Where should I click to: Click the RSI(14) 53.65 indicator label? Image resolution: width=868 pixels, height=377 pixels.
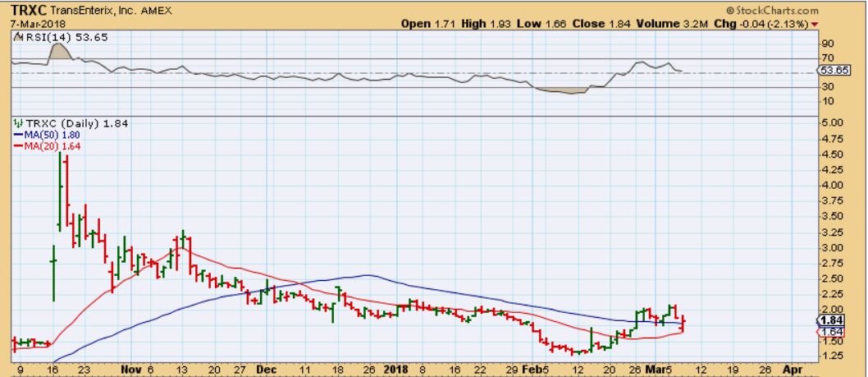coord(60,37)
